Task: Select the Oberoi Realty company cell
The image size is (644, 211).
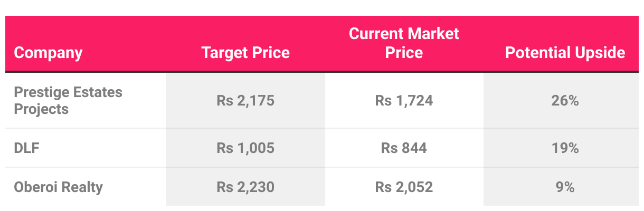Action: pyautogui.click(x=58, y=187)
